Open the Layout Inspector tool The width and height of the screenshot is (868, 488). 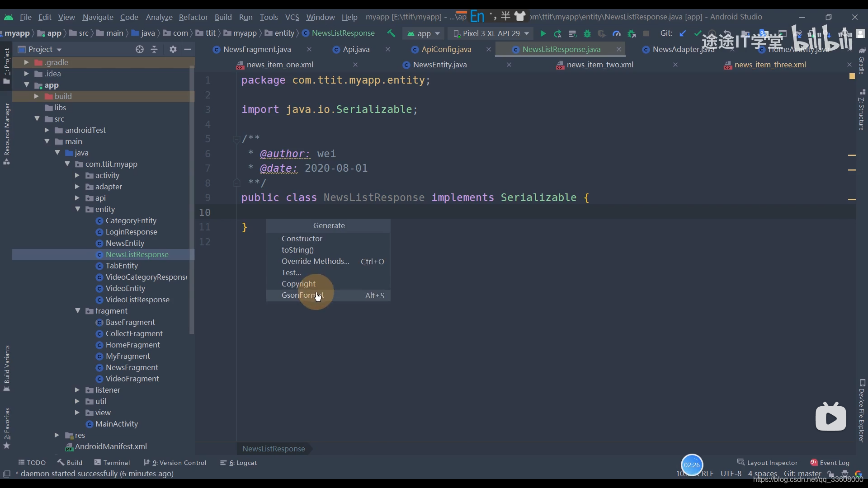tap(767, 463)
